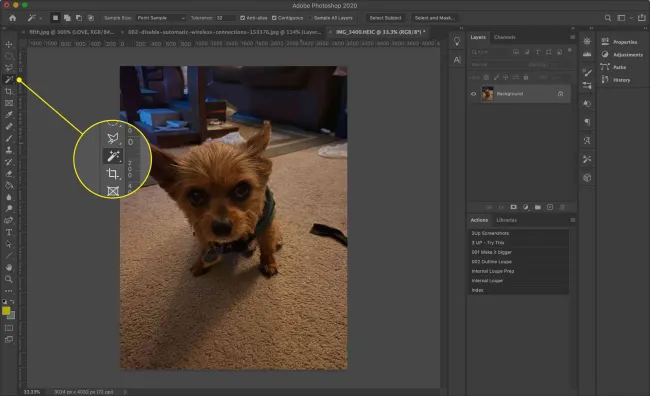Viewport: 650px width, 396px height.
Task: Switch to the Channels tab
Action: coord(504,37)
